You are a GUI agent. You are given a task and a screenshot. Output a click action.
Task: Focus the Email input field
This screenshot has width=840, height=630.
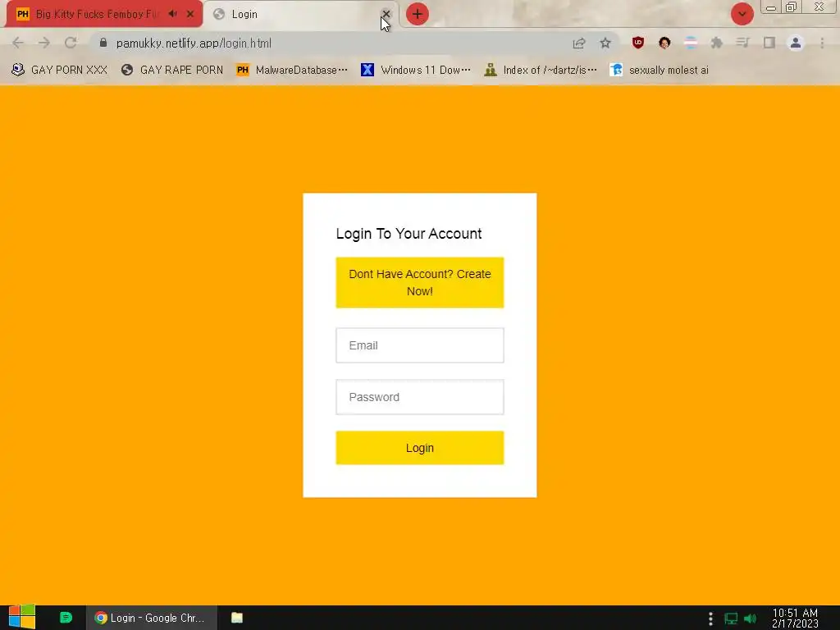coord(419,345)
